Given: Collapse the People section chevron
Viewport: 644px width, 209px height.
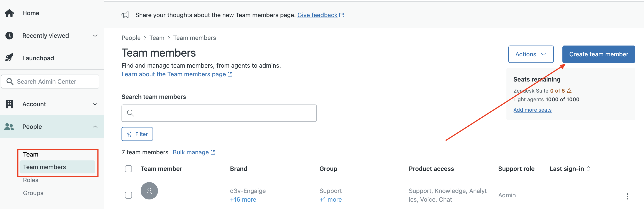Looking at the screenshot, I should pyautogui.click(x=95, y=127).
